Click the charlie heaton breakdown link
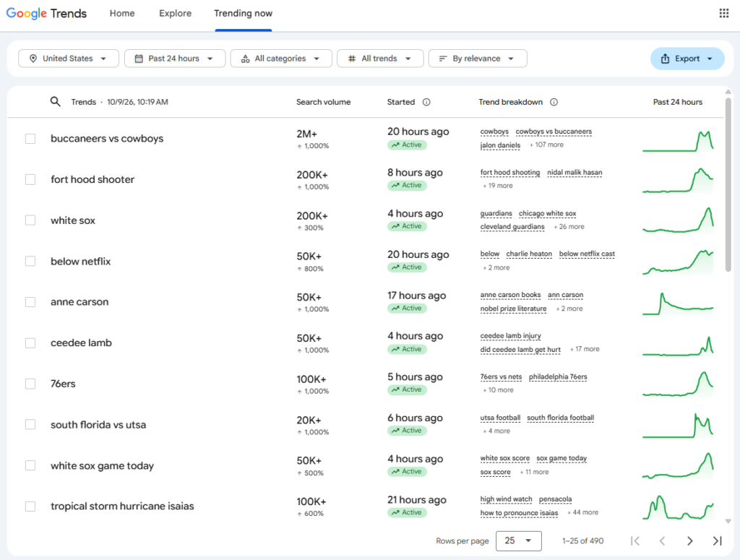Screen dimensions: 740x560 click(x=529, y=254)
